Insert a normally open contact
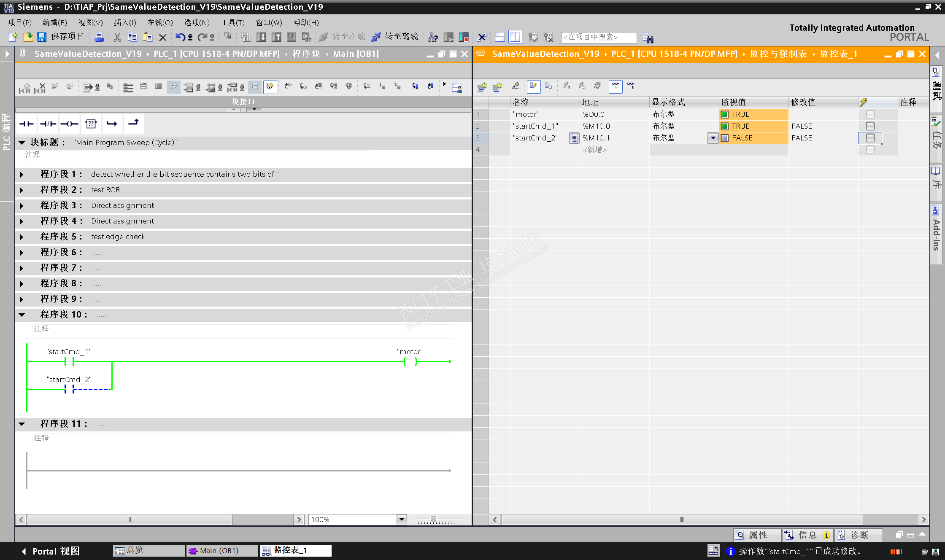The height and width of the screenshot is (560, 945). point(26,124)
